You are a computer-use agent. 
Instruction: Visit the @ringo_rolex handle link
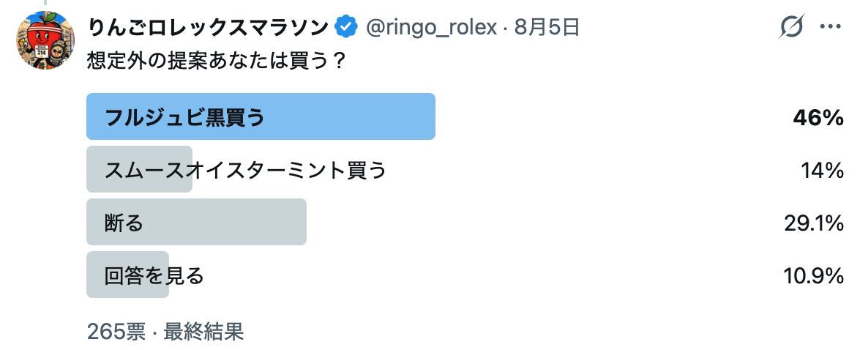(x=431, y=26)
